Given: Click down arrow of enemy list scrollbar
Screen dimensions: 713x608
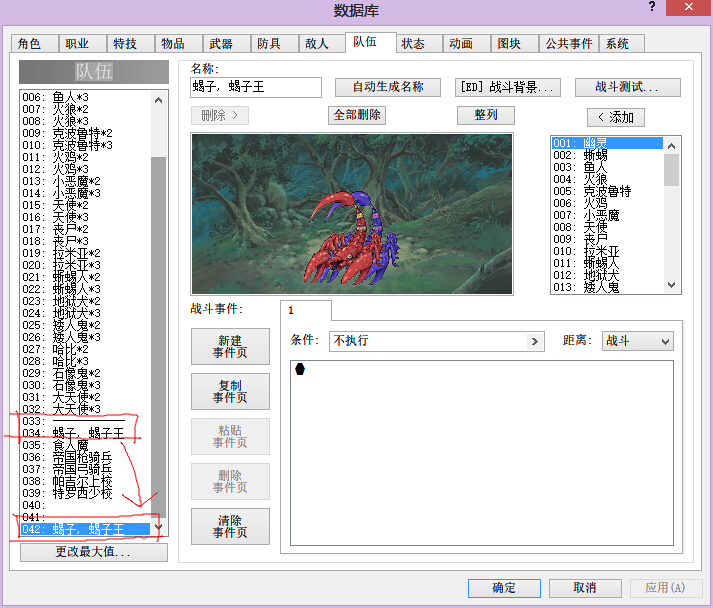Looking at the screenshot, I should pyautogui.click(x=672, y=285).
